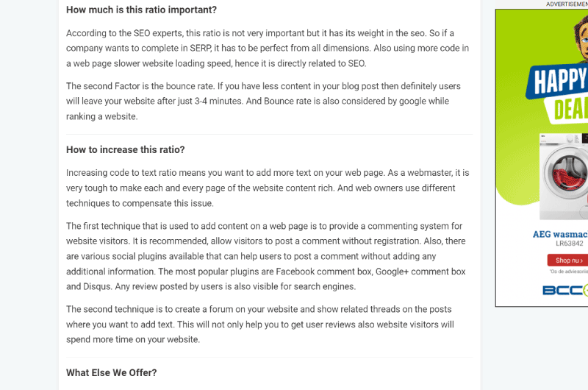This screenshot has width=588, height=390.
Task: Click the small advisory price footnote in the ad
Action: (568, 272)
